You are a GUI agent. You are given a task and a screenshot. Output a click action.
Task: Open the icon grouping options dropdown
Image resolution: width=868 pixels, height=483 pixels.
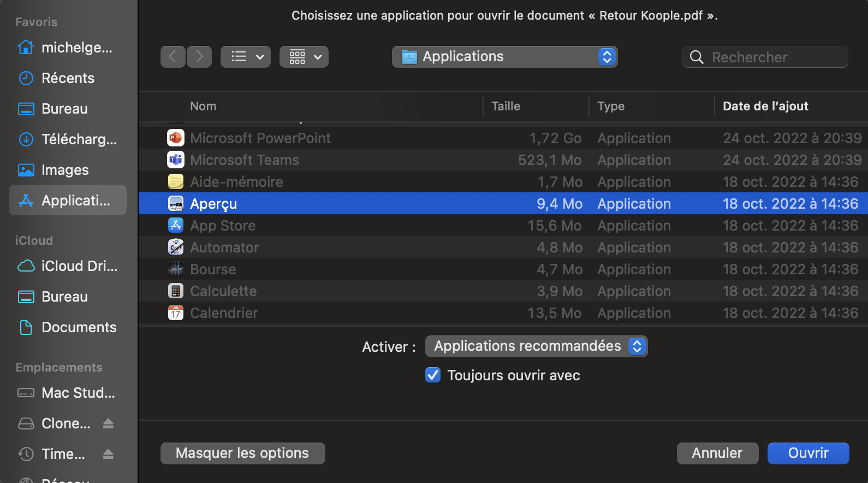(304, 57)
